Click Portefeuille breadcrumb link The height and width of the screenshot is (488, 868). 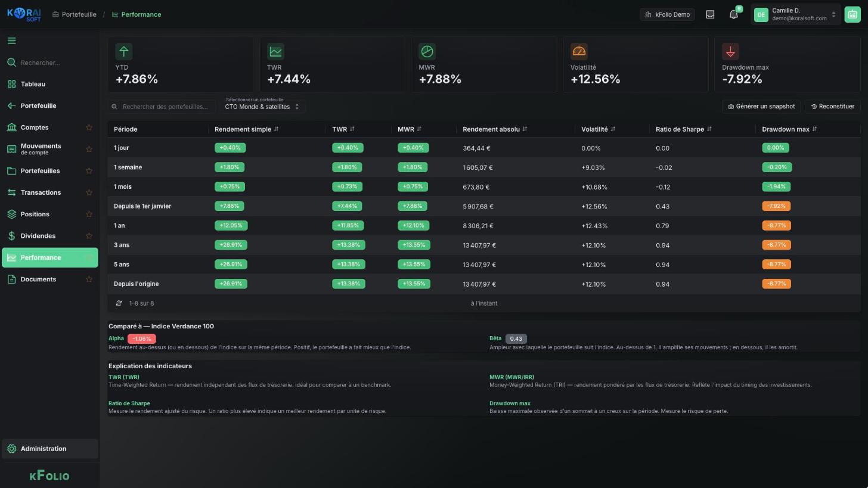(74, 14)
